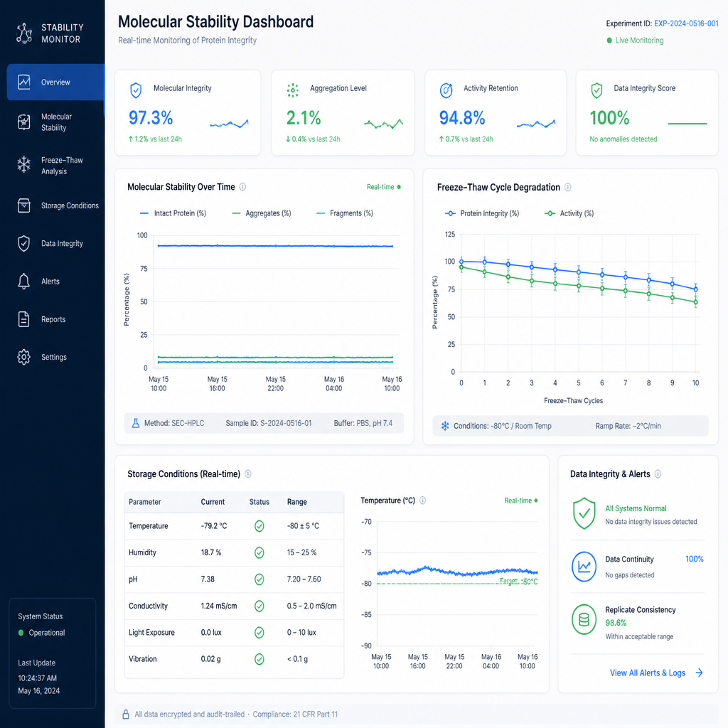This screenshot has height=728, width=728.
Task: Click Real-time indicator on stability chart
Action: [383, 187]
